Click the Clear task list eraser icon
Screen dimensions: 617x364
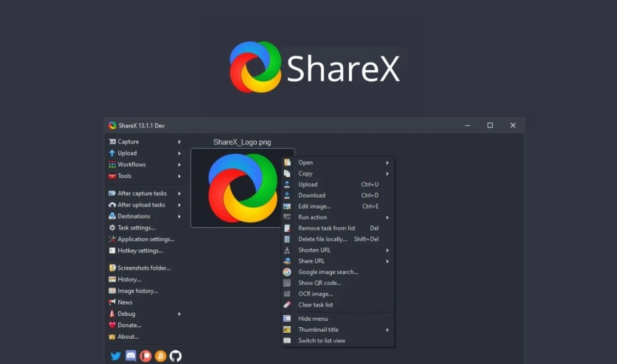coord(287,305)
